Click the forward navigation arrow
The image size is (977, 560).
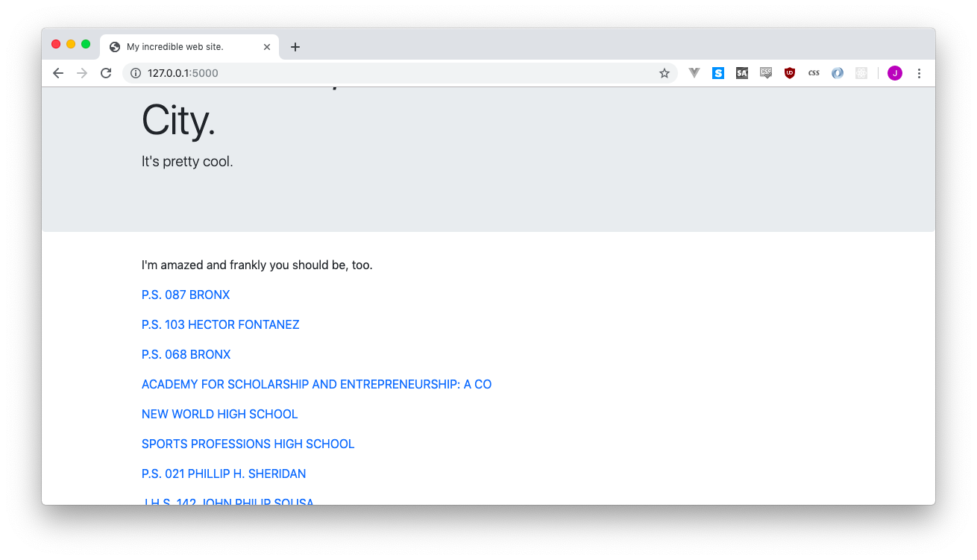point(82,73)
